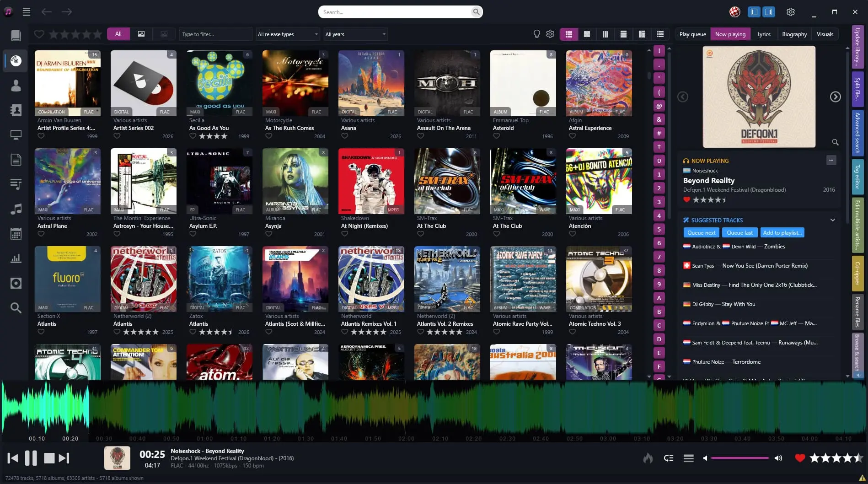This screenshot has width=868, height=484.
Task: Switch to the Biography tab
Action: pos(794,34)
